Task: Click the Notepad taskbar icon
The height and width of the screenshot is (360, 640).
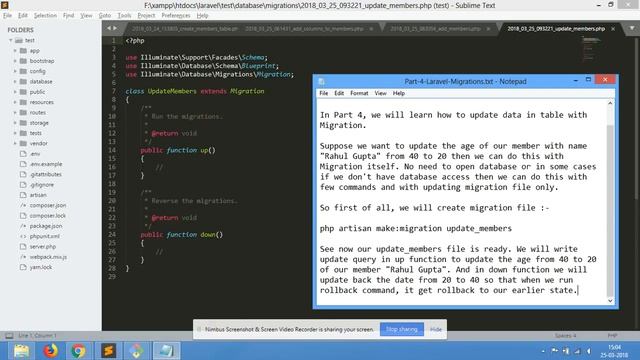Action: click(x=167, y=351)
